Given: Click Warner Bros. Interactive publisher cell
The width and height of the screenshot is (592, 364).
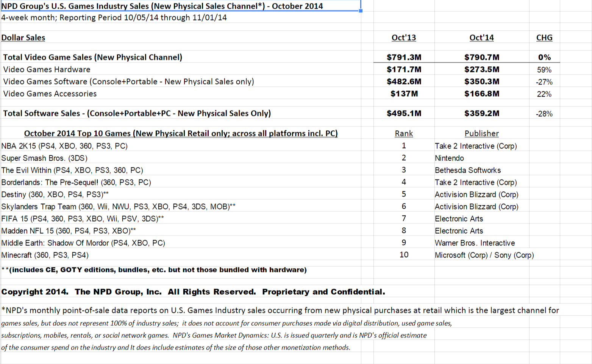Looking at the screenshot, I should point(475,243).
